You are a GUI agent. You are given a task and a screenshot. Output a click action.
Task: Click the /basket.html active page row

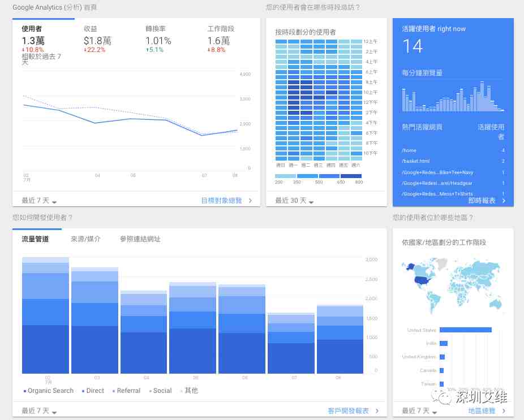click(x=453, y=161)
